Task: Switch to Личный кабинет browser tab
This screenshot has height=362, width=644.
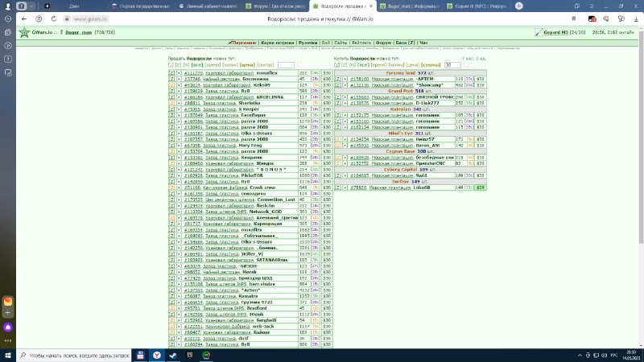Action: (x=209, y=6)
